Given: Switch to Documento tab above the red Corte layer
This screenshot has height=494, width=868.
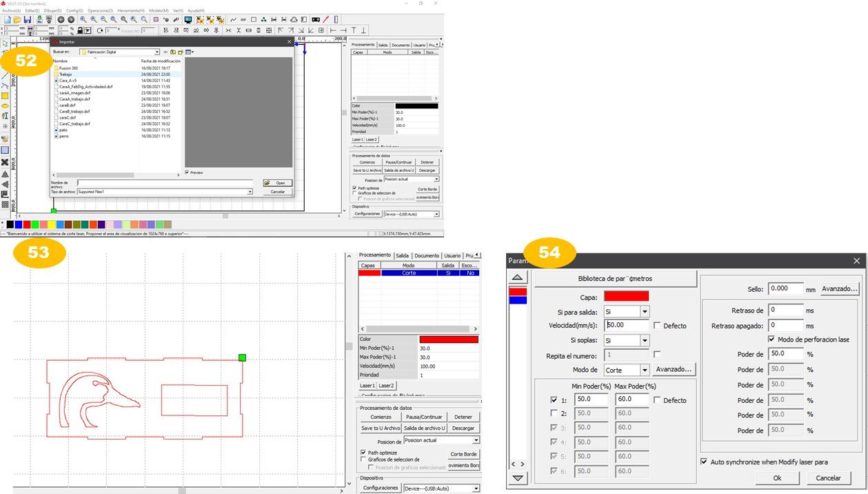Looking at the screenshot, I should pos(427,255).
